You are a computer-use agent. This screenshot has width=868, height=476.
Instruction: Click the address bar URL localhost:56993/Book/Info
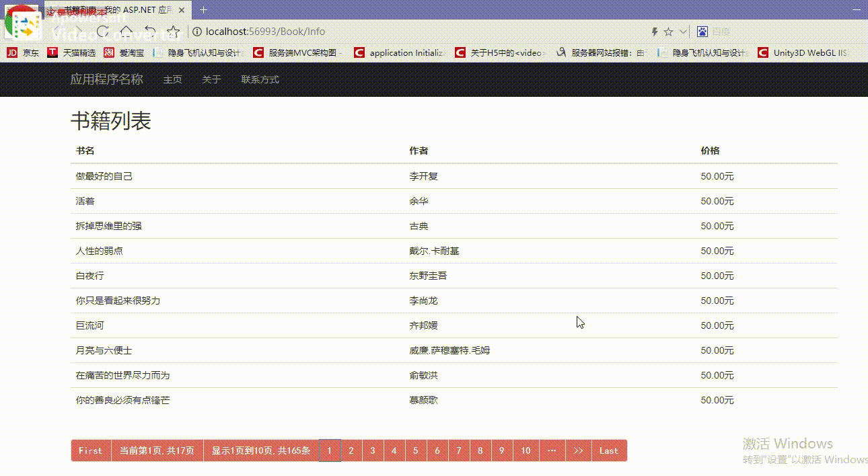tap(265, 32)
